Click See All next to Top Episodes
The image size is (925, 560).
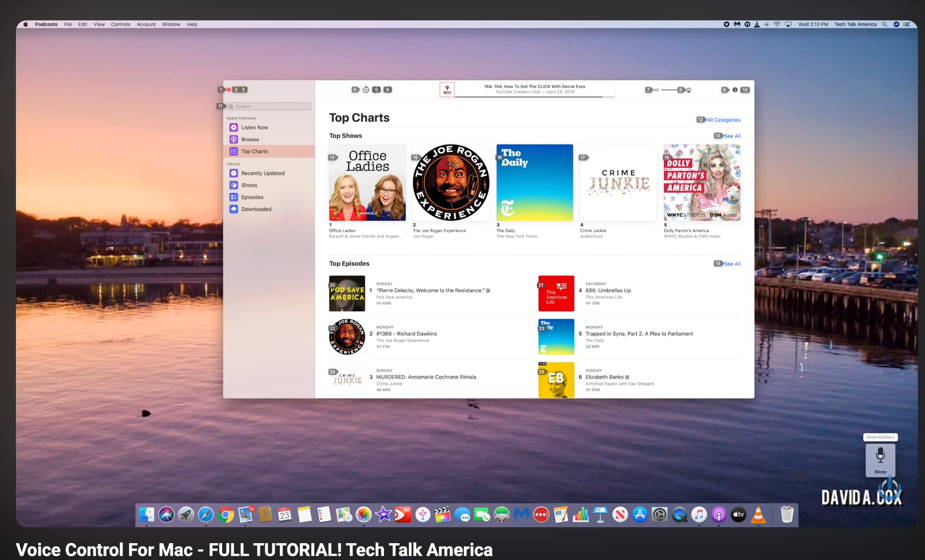(x=732, y=264)
